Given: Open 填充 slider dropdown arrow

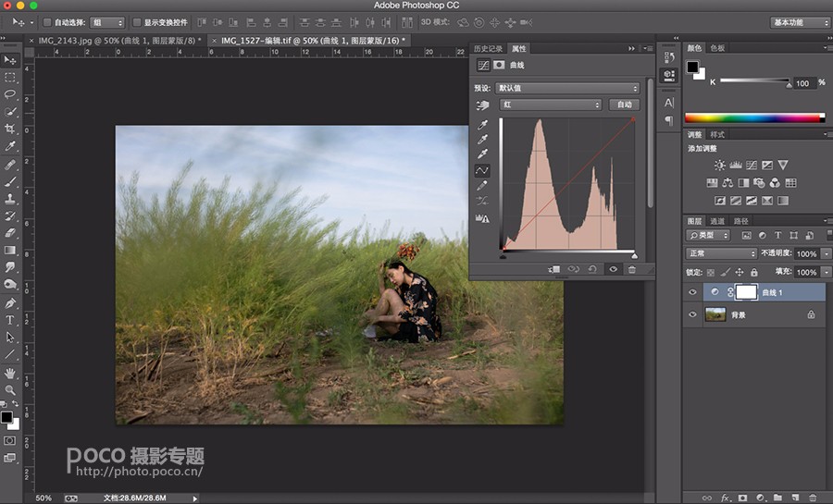Looking at the screenshot, I should pyautogui.click(x=827, y=272).
